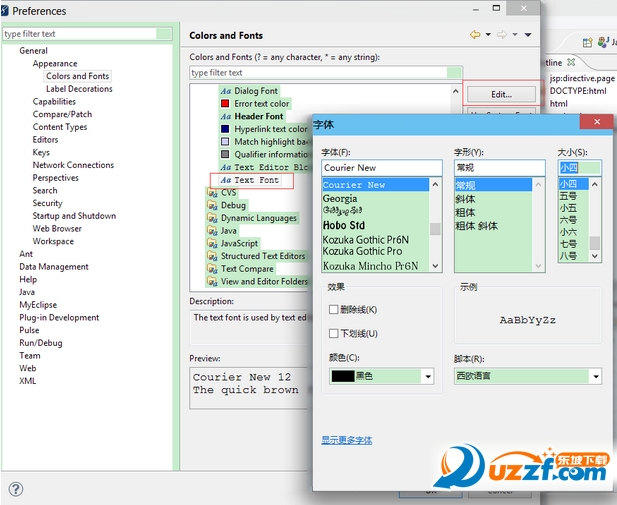
Task: Select the Dialog Font Aa icon
Action: point(225,91)
